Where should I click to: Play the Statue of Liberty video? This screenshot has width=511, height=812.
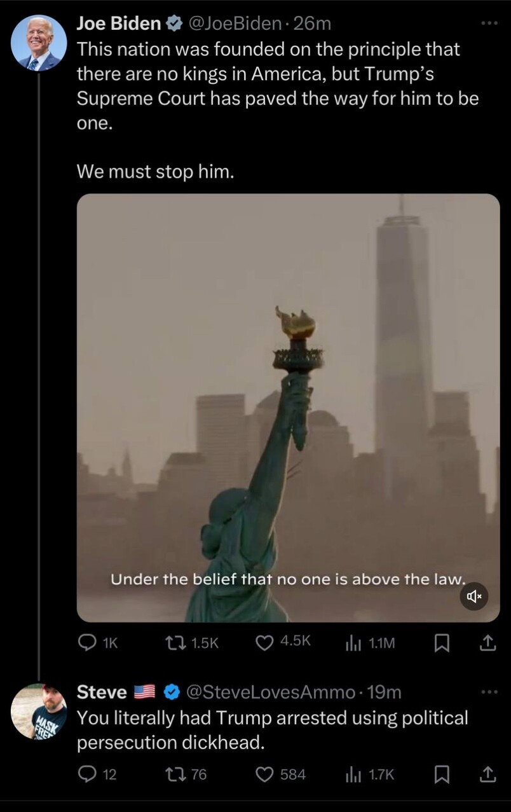(288, 408)
